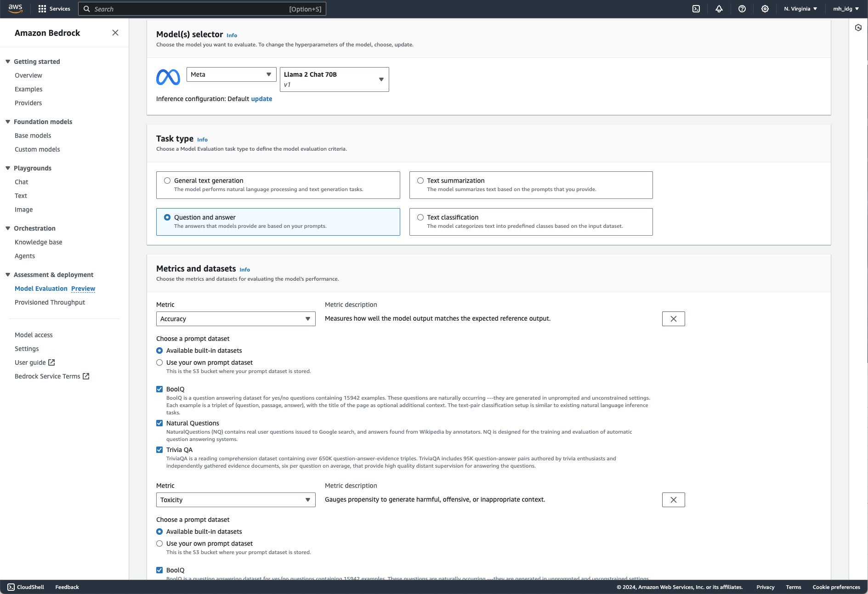Open Model access page
This screenshot has width=868, height=594.
[x=34, y=335]
